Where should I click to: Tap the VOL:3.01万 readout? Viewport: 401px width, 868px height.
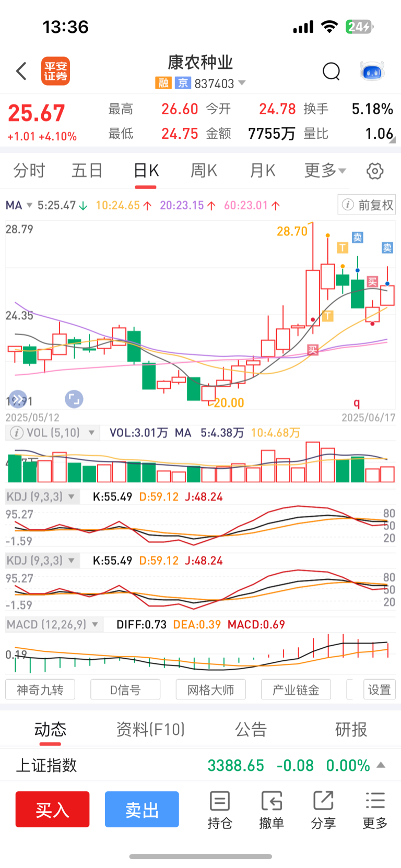[x=138, y=433]
